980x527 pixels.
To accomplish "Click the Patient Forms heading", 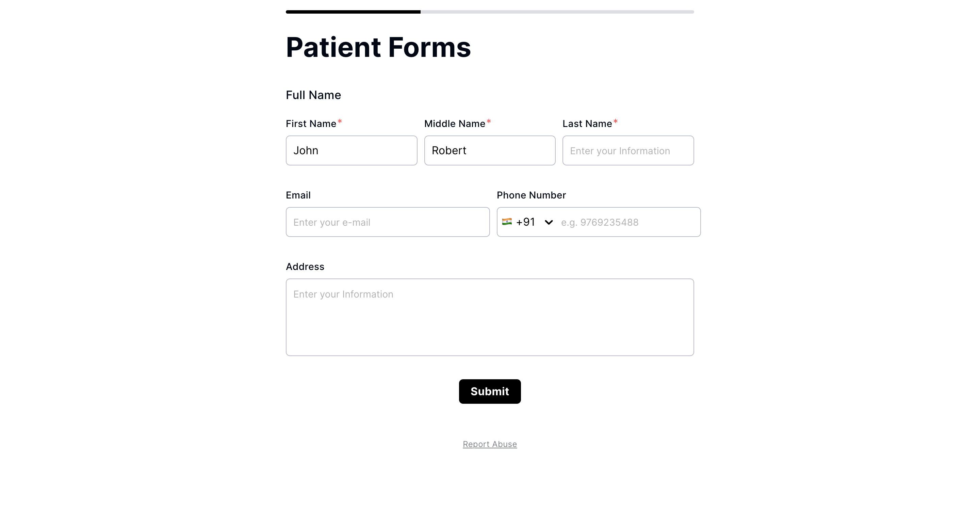I will [x=378, y=46].
